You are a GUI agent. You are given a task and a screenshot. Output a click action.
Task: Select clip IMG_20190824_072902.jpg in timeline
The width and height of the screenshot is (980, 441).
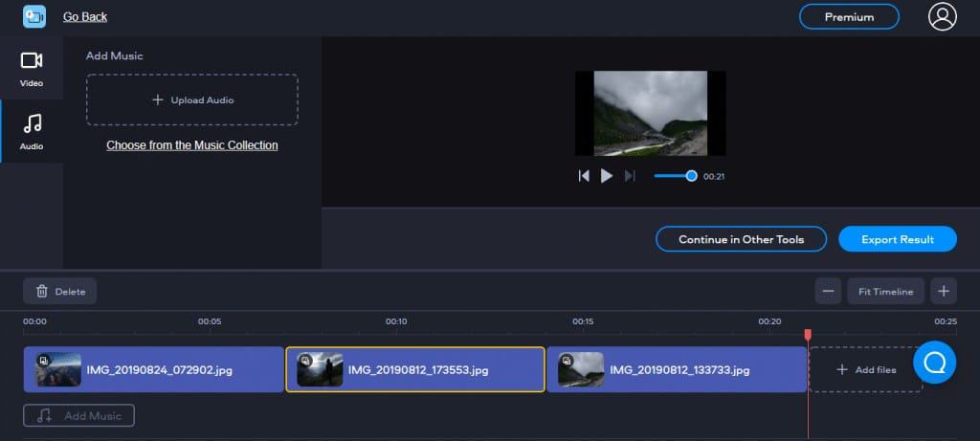pos(154,370)
